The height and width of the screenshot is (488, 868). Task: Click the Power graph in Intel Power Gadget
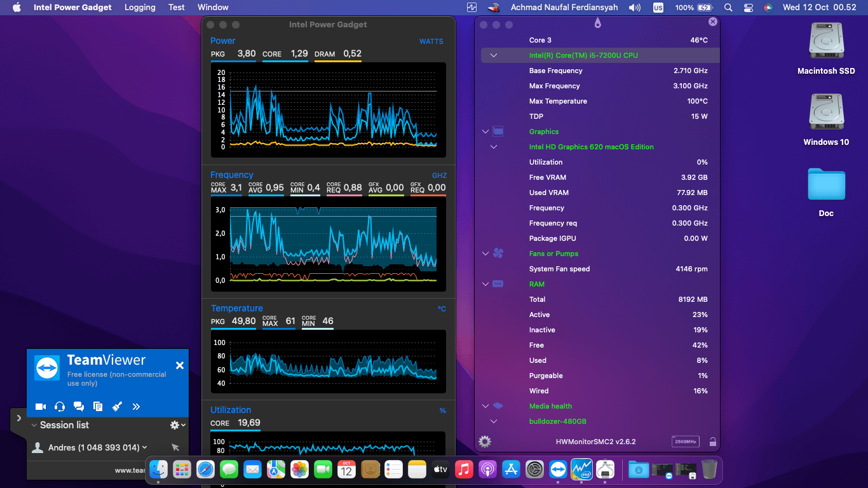pos(328,110)
